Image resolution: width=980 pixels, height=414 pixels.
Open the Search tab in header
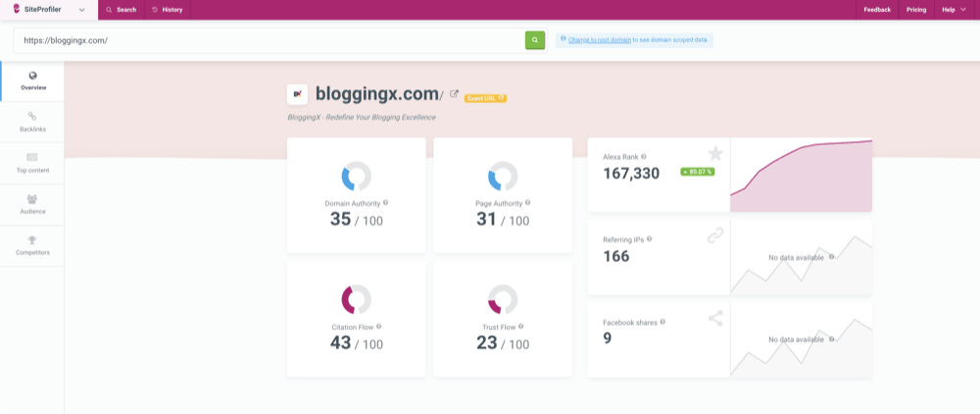pyautogui.click(x=122, y=10)
